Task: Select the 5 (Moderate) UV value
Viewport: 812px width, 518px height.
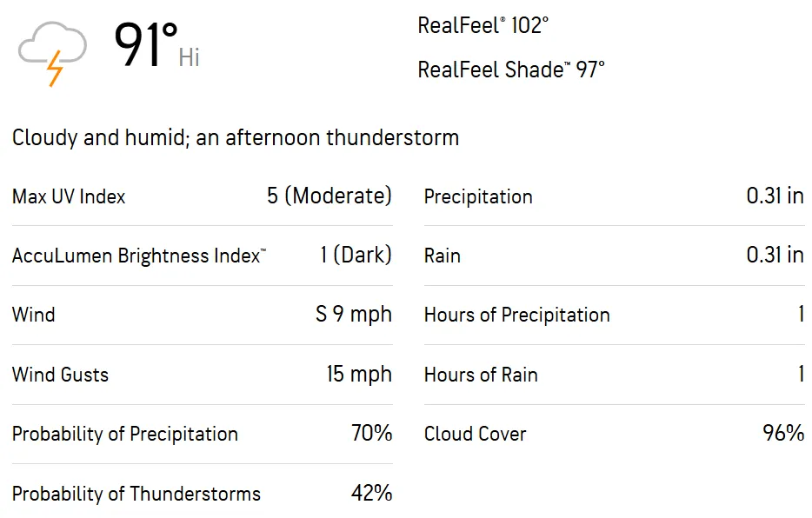Action: tap(329, 196)
